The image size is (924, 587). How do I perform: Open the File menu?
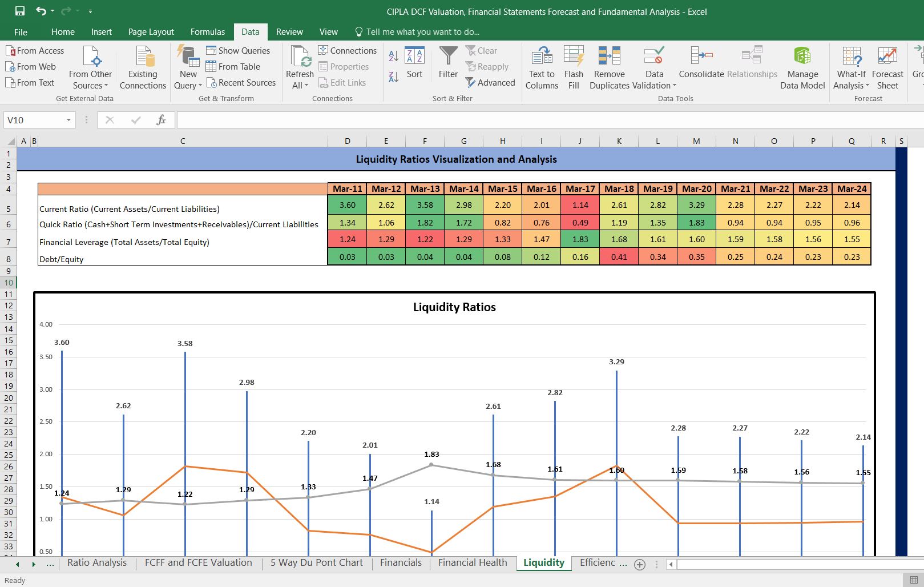click(21, 32)
